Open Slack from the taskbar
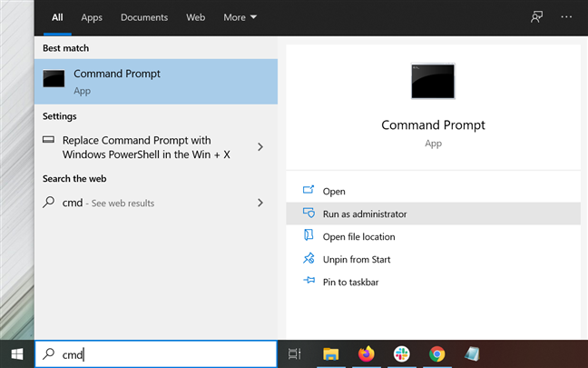Screen dimensions: 588x368 pos(401,353)
